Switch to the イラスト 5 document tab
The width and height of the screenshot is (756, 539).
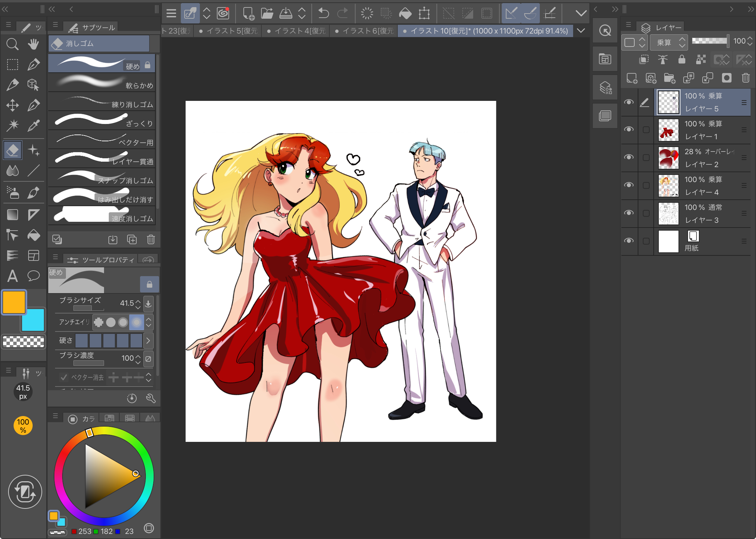(228, 31)
